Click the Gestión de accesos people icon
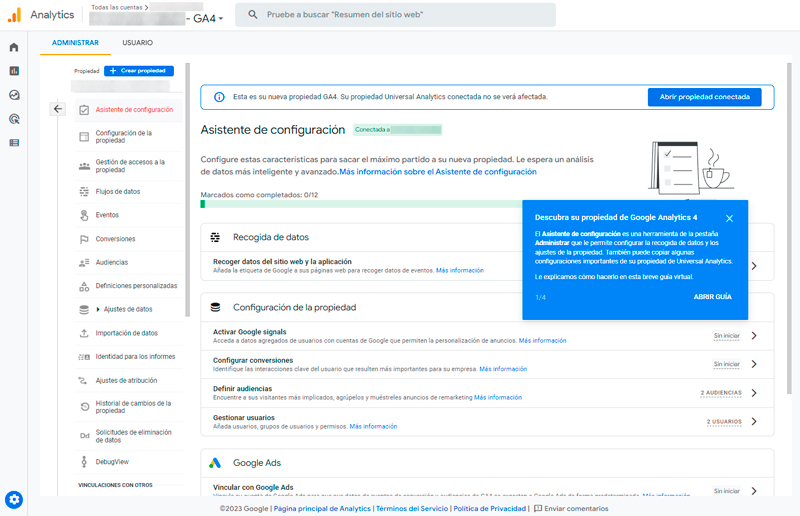800x516 pixels. coord(84,166)
